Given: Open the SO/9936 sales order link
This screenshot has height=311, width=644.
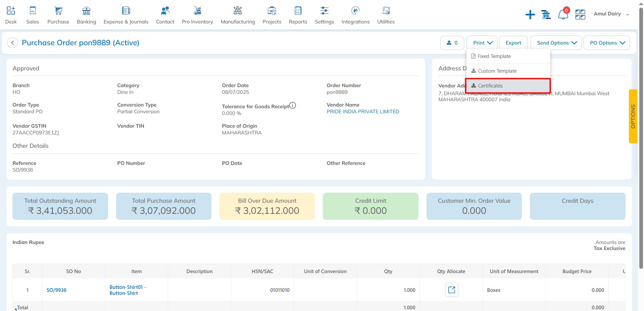Looking at the screenshot, I should point(56,290).
